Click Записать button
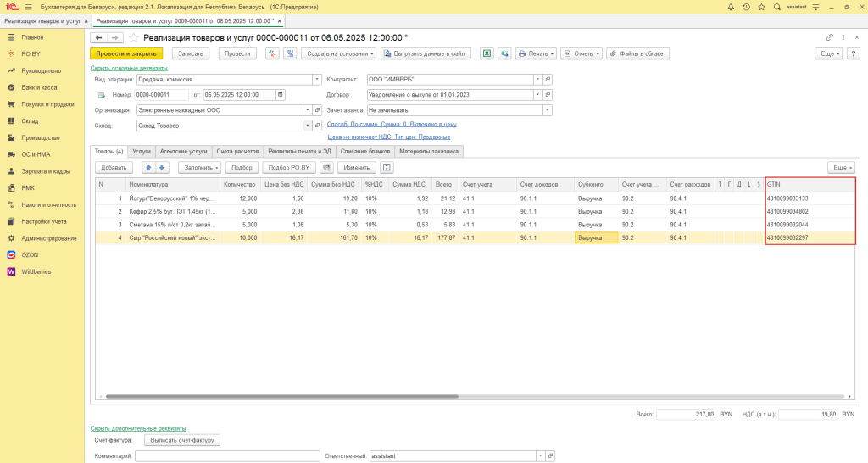This screenshot has height=463, width=868. pos(191,53)
